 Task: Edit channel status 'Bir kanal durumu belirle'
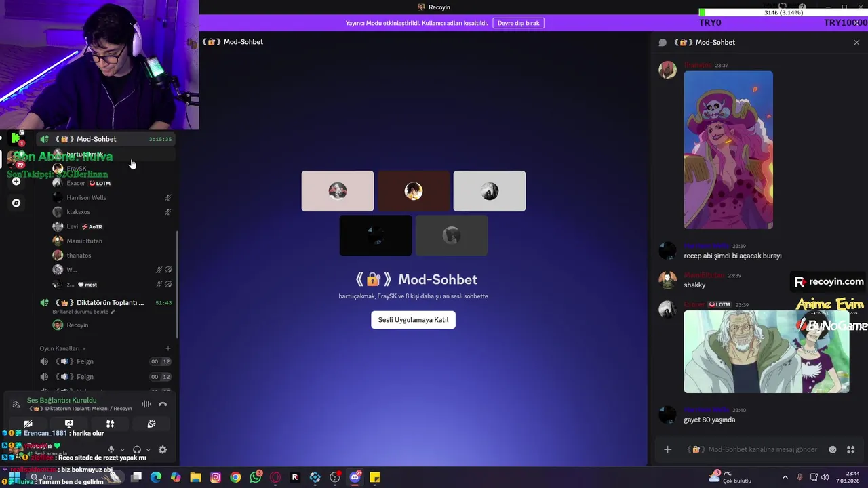click(x=84, y=312)
